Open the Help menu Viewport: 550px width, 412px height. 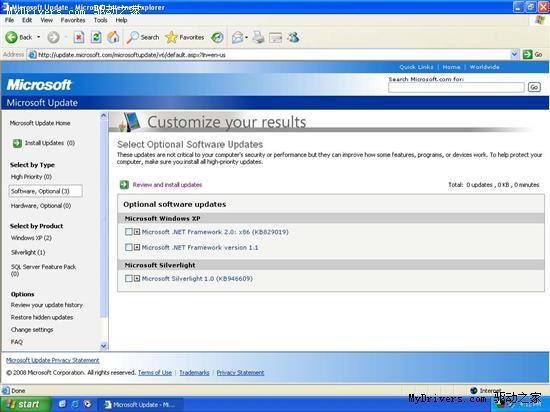pos(121,20)
